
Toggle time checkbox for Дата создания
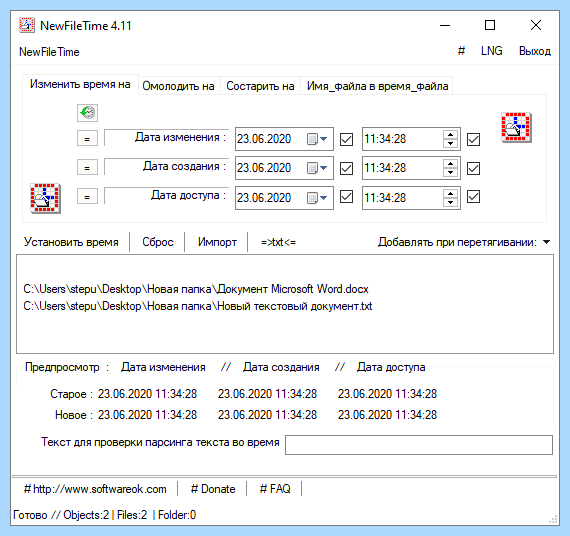click(473, 168)
